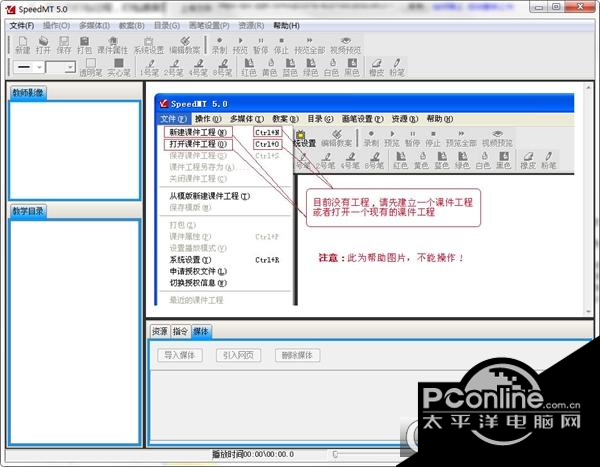Select the 橡皮 eraser tool
600x467 pixels.
(377, 67)
